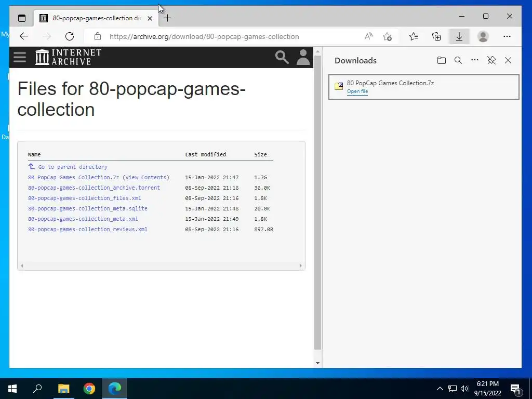Open Internet Archive user account icon

303,57
